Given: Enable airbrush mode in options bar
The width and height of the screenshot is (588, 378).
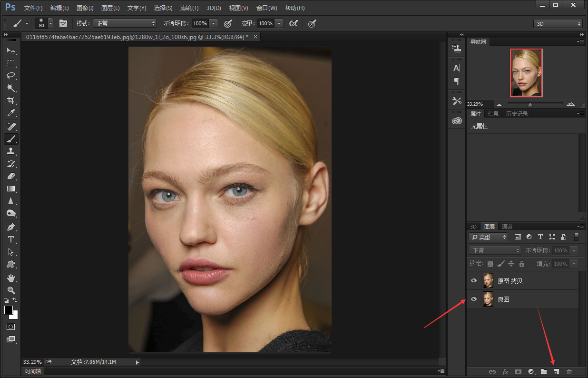Looking at the screenshot, I should [x=294, y=23].
